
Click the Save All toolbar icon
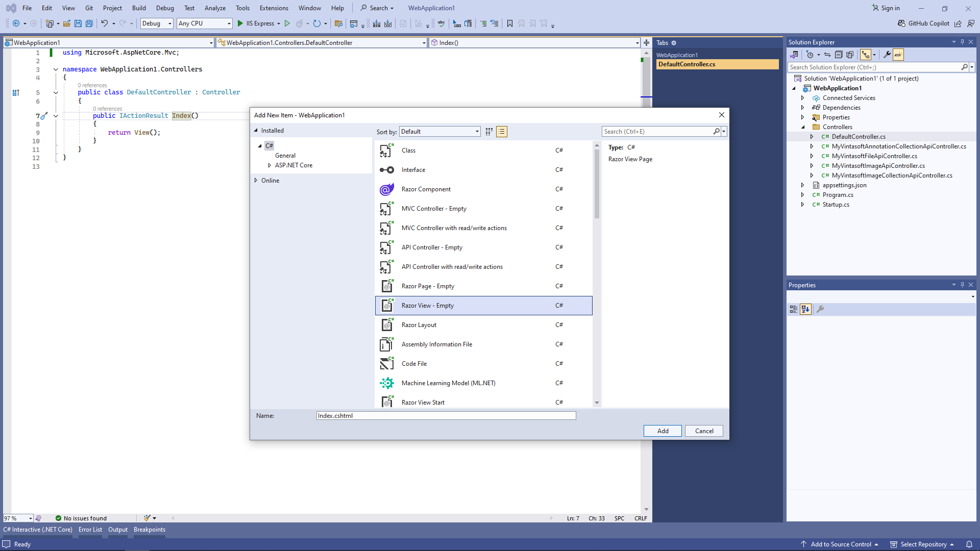pyautogui.click(x=89, y=23)
